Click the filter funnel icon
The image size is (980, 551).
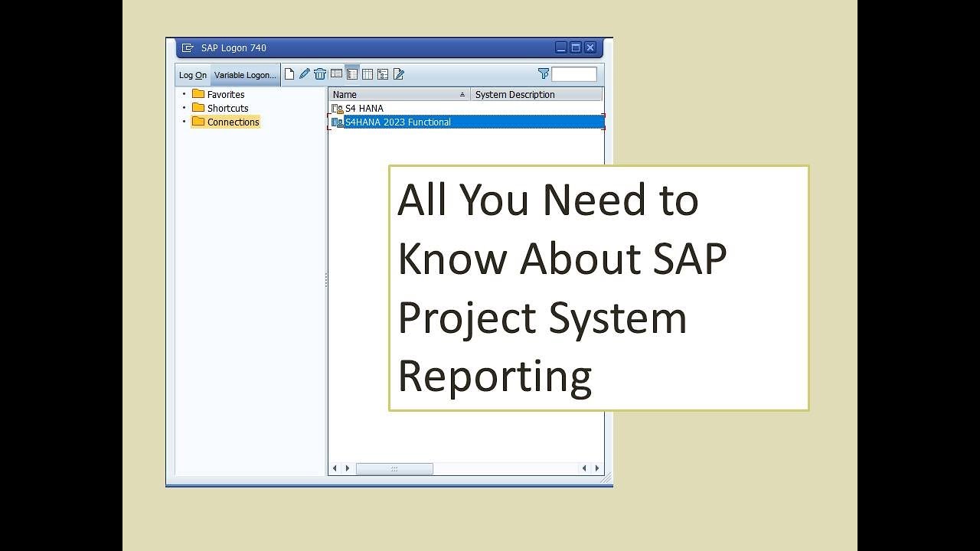tap(544, 73)
